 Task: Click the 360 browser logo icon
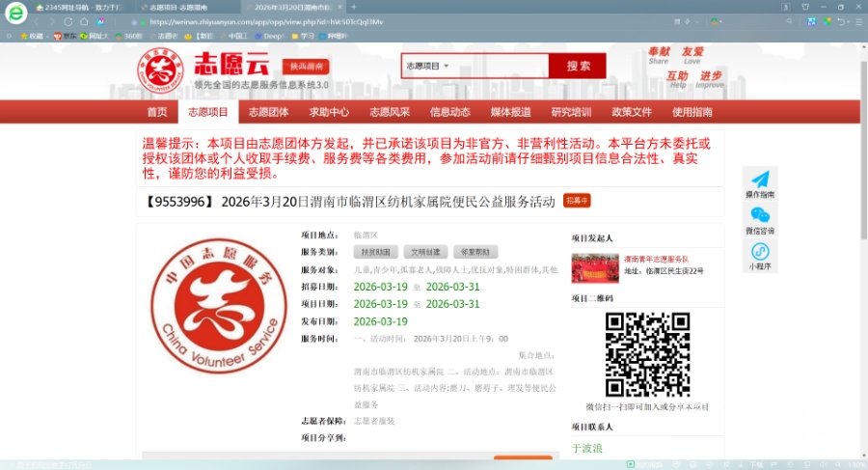16,14
